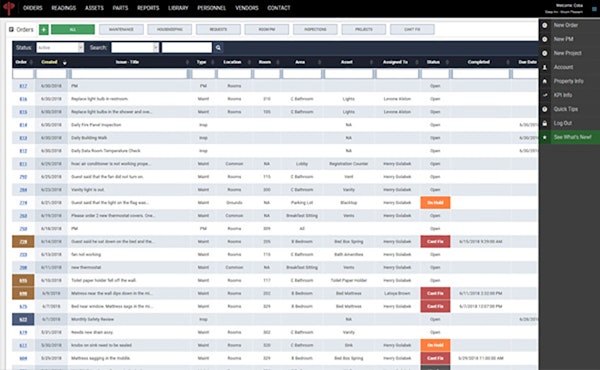Open the VENDORS menu
This screenshot has height=370, width=600.
click(x=247, y=8)
